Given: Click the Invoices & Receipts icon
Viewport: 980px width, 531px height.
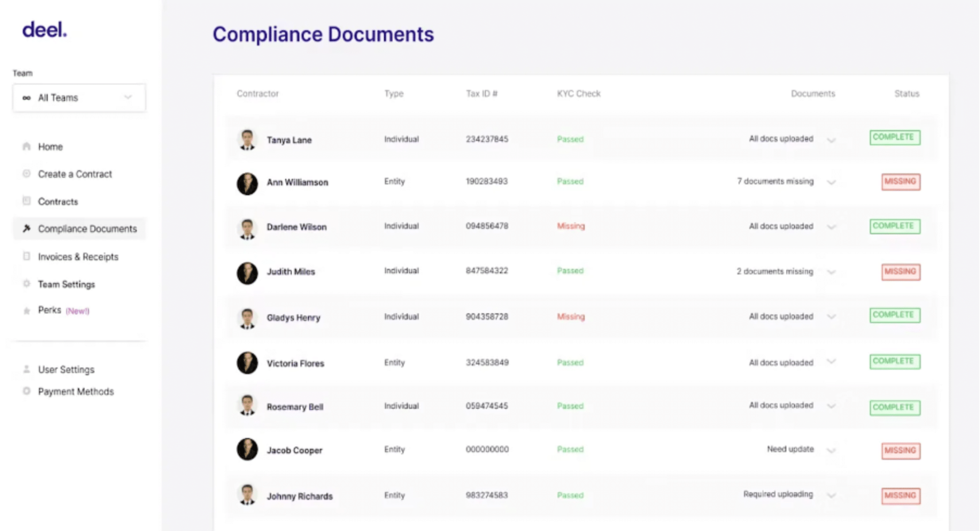Looking at the screenshot, I should pyautogui.click(x=27, y=256).
